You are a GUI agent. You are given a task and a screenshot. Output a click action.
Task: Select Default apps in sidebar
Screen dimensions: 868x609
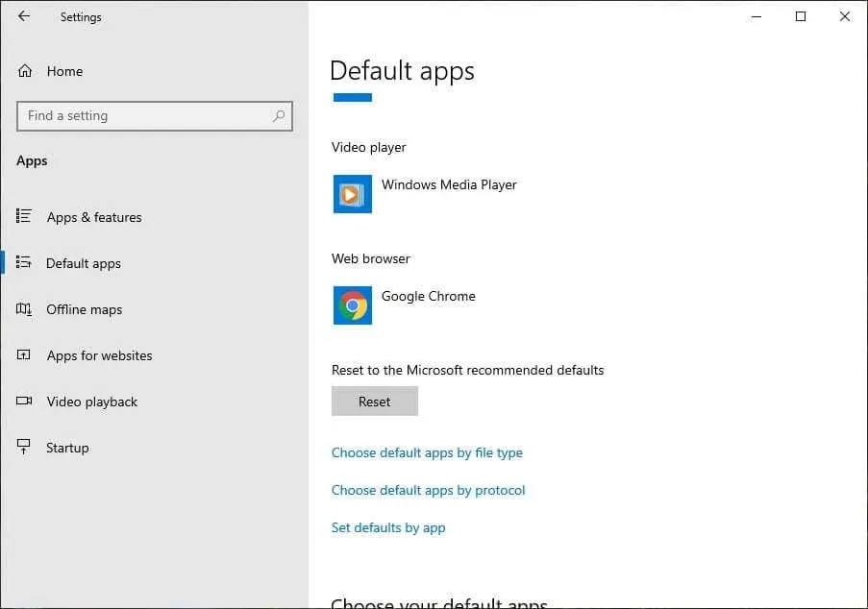84,263
